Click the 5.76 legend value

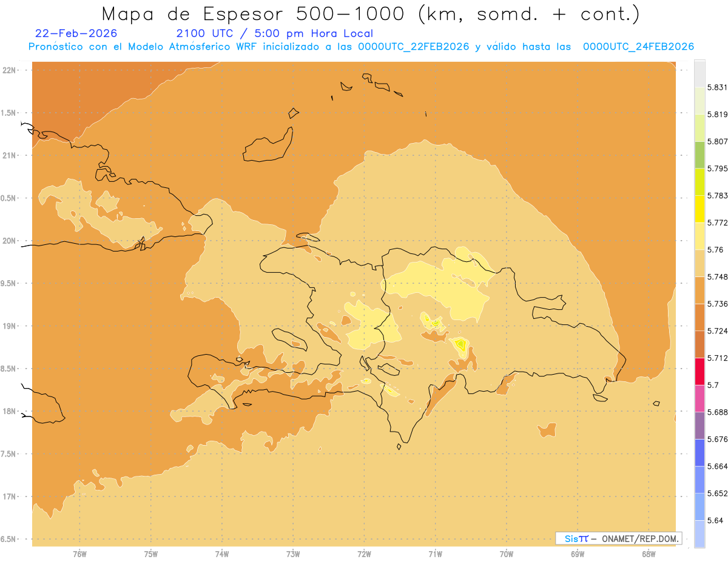coord(715,250)
